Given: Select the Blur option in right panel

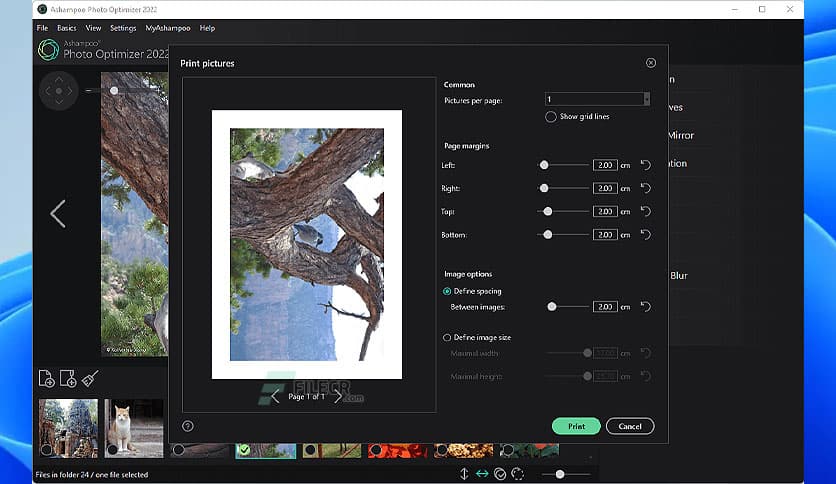Looking at the screenshot, I should (679, 276).
